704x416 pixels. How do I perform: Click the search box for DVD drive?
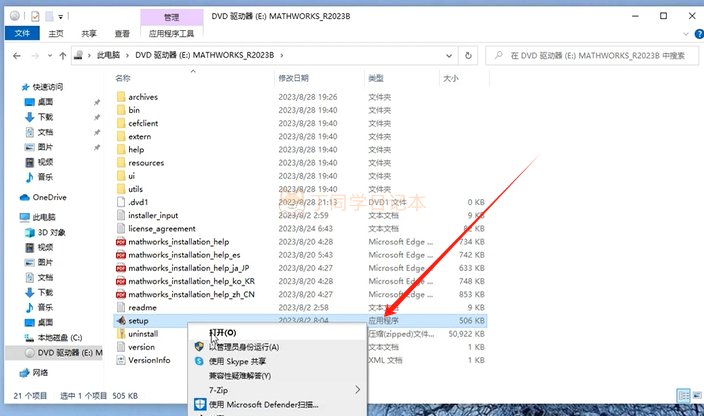(592, 56)
